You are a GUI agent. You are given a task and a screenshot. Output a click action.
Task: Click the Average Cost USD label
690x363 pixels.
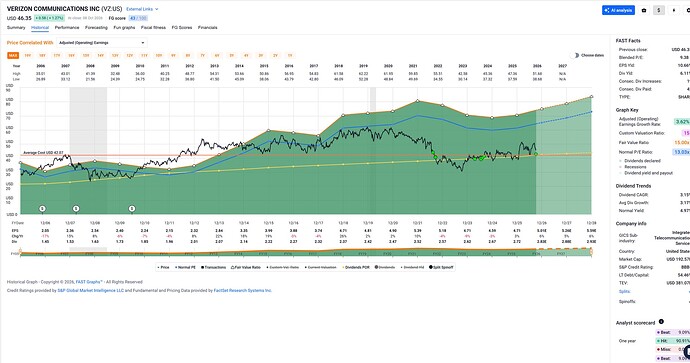[x=43, y=153]
